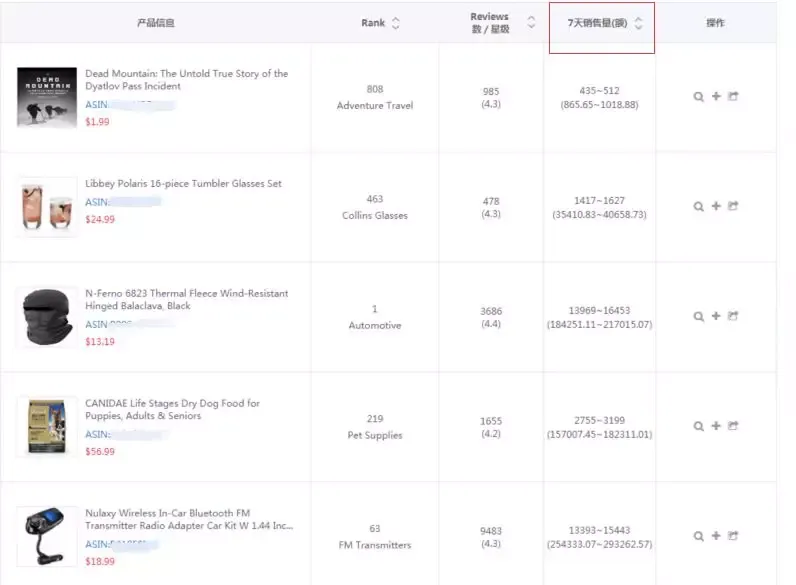Add Nulaxy FM Transmitter using plus icon
This screenshot has width=796, height=585.
(716, 536)
